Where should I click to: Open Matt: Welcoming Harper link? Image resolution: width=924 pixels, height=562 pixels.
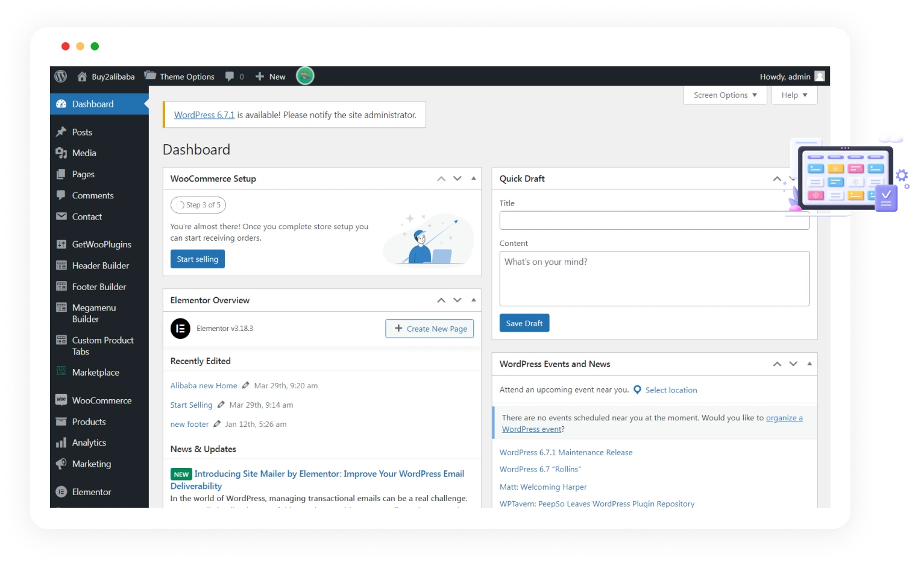[x=543, y=487]
